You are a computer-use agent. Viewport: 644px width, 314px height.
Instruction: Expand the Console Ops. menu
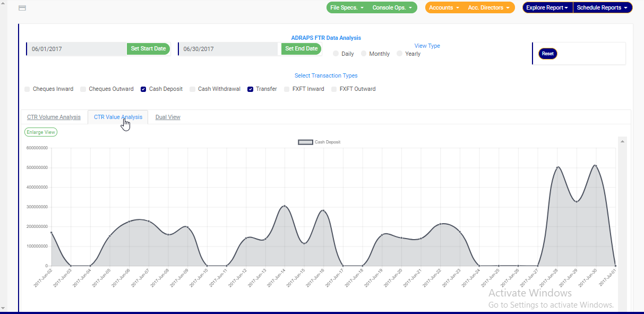click(392, 8)
